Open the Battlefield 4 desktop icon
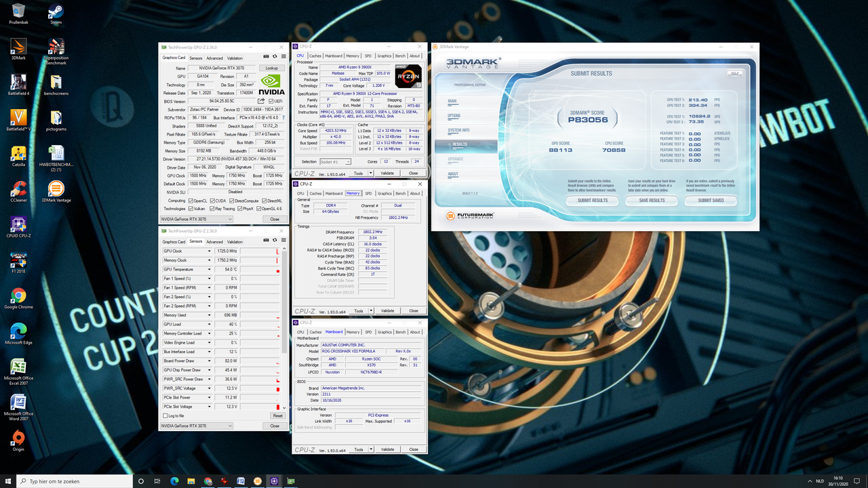This screenshot has width=868, height=488. [x=18, y=85]
